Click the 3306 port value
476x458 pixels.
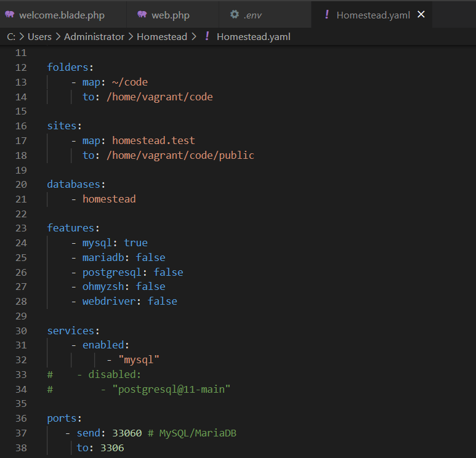pyautogui.click(x=112, y=448)
